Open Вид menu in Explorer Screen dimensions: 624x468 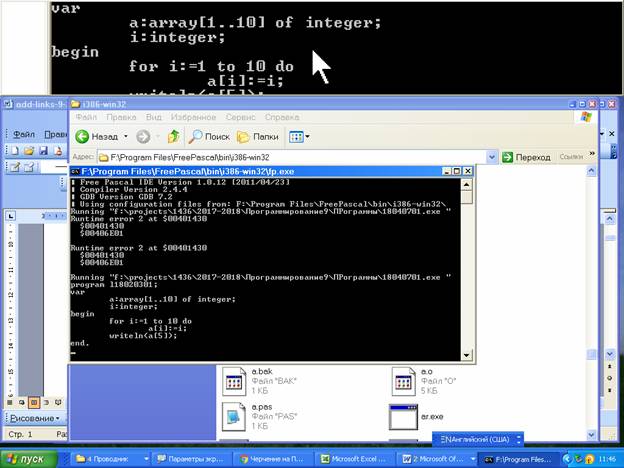click(x=154, y=117)
